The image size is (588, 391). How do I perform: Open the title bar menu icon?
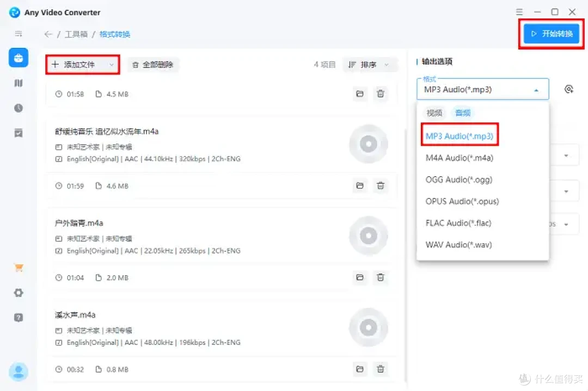coord(519,12)
